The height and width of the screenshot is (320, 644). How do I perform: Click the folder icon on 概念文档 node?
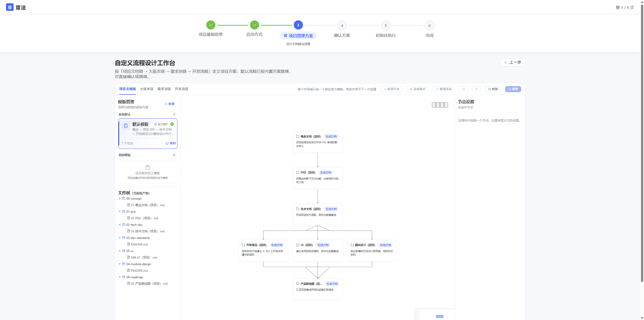[x=298, y=136]
